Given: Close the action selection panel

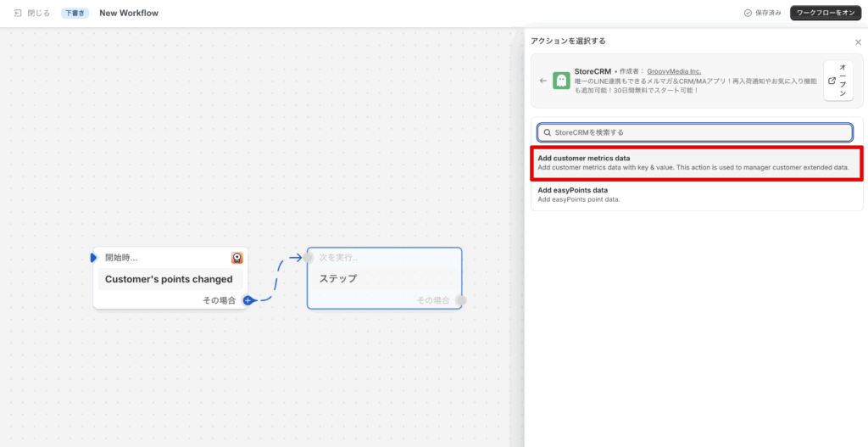Looking at the screenshot, I should 858,42.
